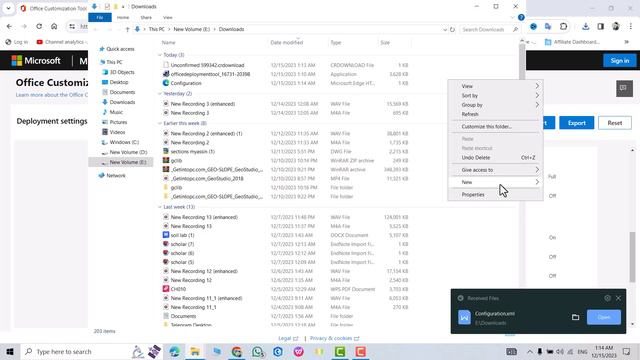
Task: Switch to the Share ribbon tab
Action: [146, 18]
